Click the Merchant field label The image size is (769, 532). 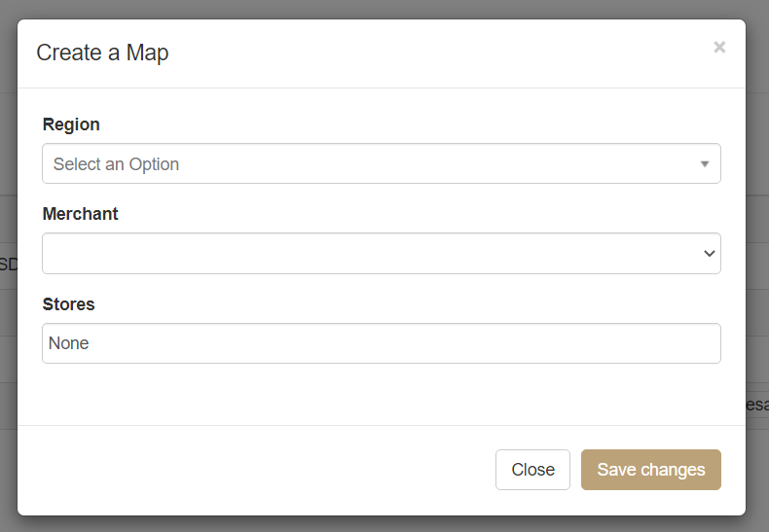[81, 214]
